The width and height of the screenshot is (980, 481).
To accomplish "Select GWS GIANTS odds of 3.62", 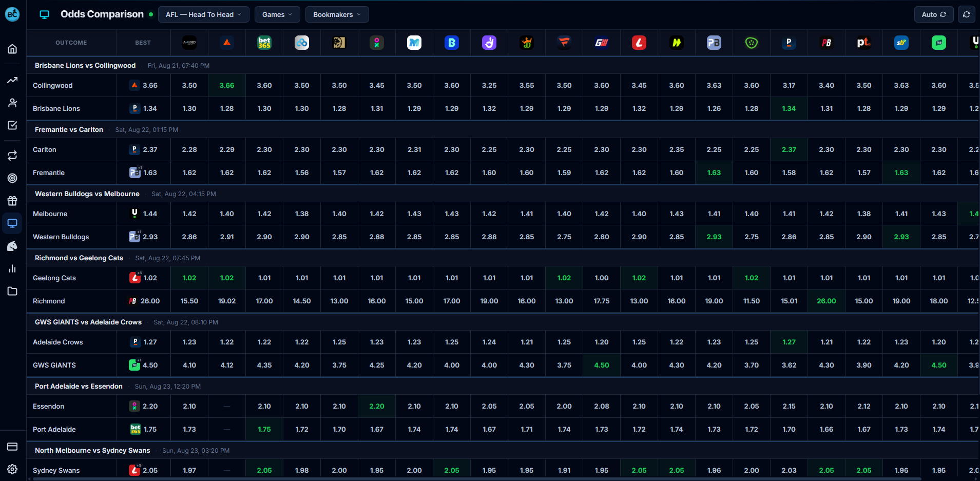I will (x=789, y=365).
